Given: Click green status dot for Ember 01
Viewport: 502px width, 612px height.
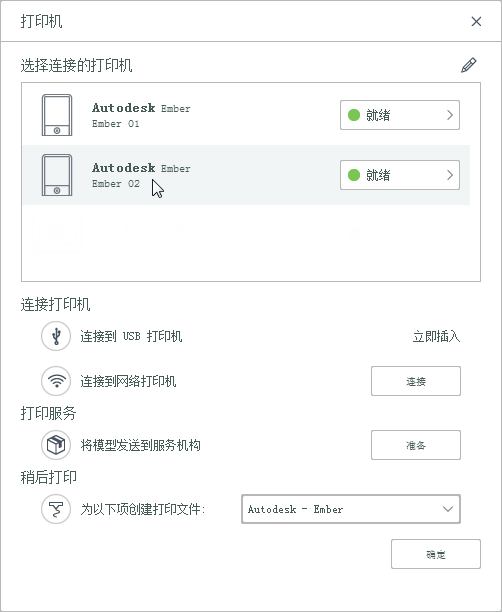Looking at the screenshot, I should click(354, 115).
